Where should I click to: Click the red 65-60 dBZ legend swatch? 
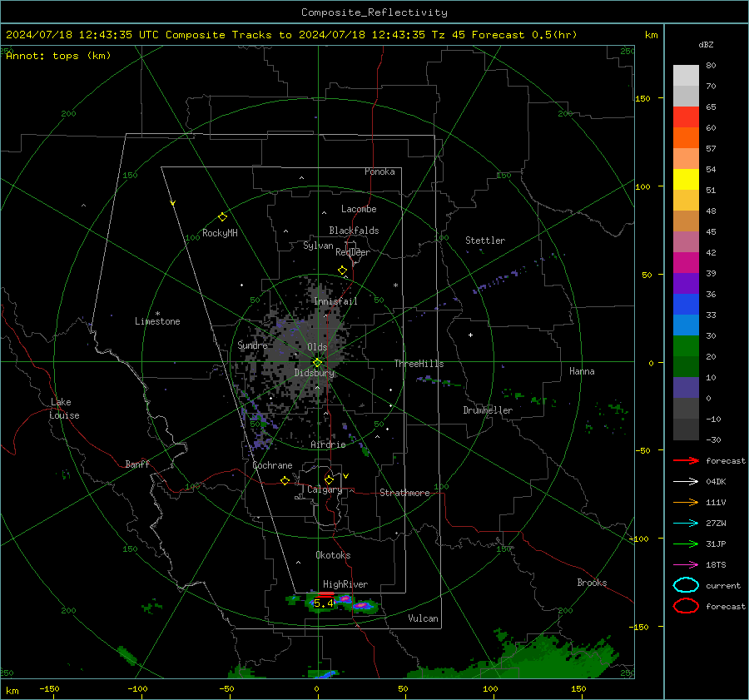pos(686,117)
